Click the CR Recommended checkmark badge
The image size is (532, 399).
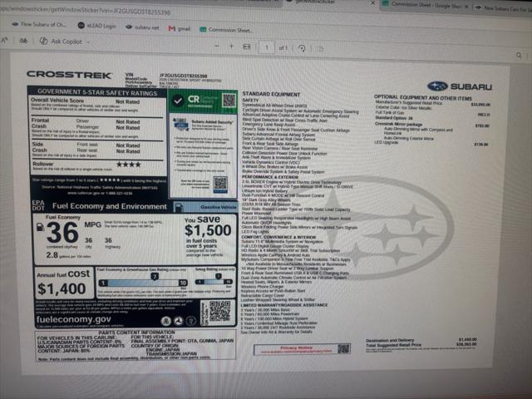point(178,101)
